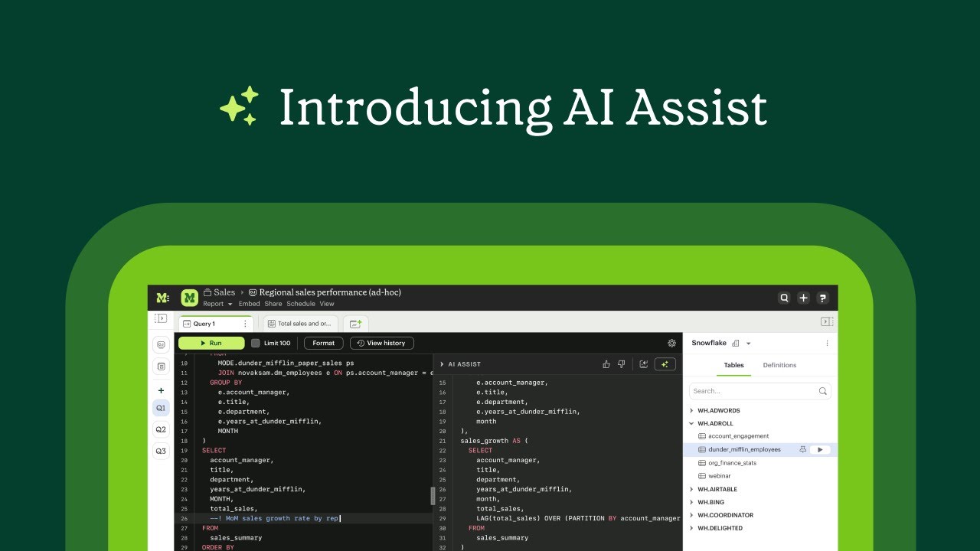Preview dunder_mifflin_employees with play button
Screen dimensions: 980x551
[820, 449]
